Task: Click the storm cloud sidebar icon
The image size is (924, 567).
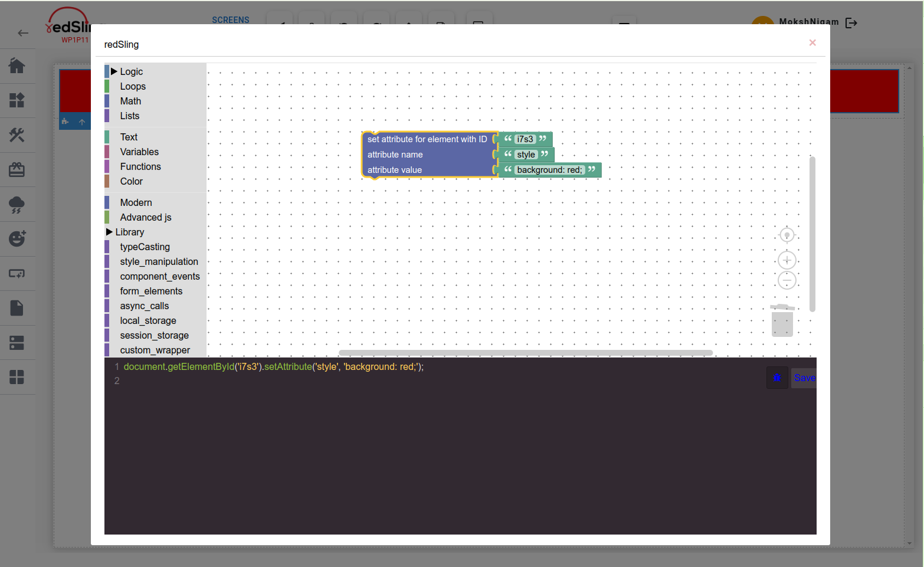Action: pos(17,205)
